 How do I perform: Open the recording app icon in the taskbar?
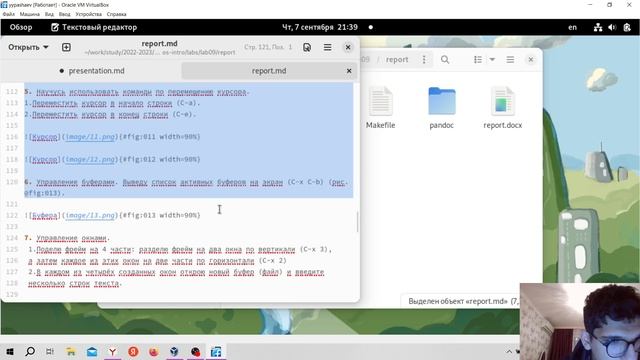click(196, 351)
